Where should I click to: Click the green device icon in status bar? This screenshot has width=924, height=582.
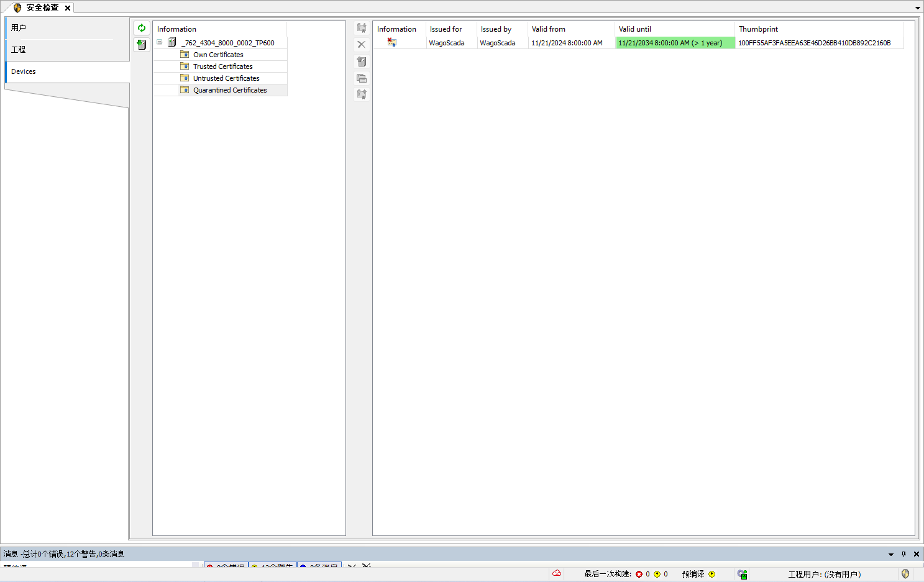tap(742, 574)
